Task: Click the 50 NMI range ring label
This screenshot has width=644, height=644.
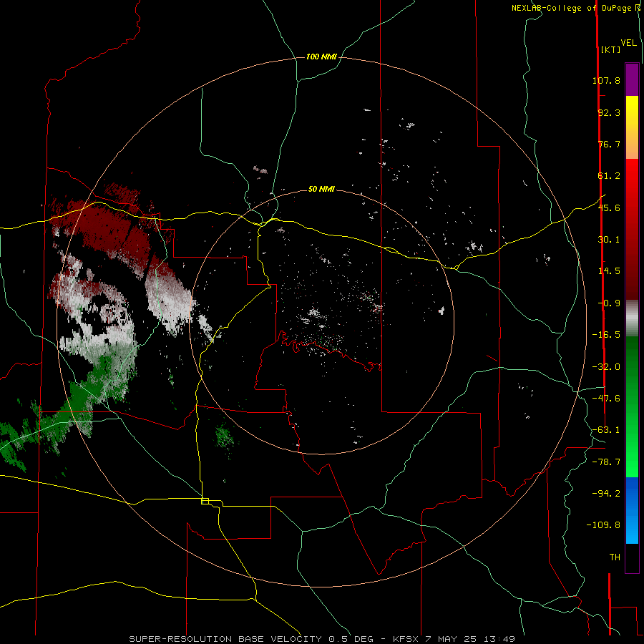Action: (x=321, y=189)
